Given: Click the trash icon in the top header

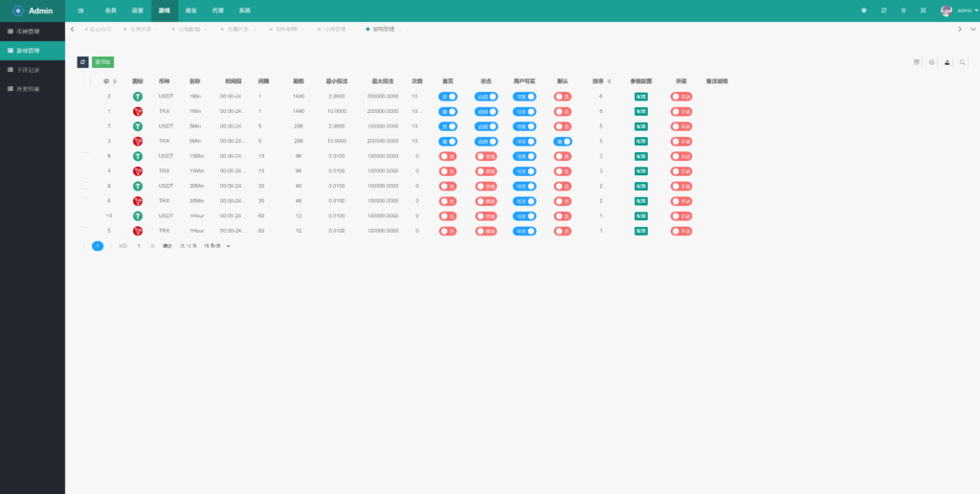Looking at the screenshot, I should point(903,10).
